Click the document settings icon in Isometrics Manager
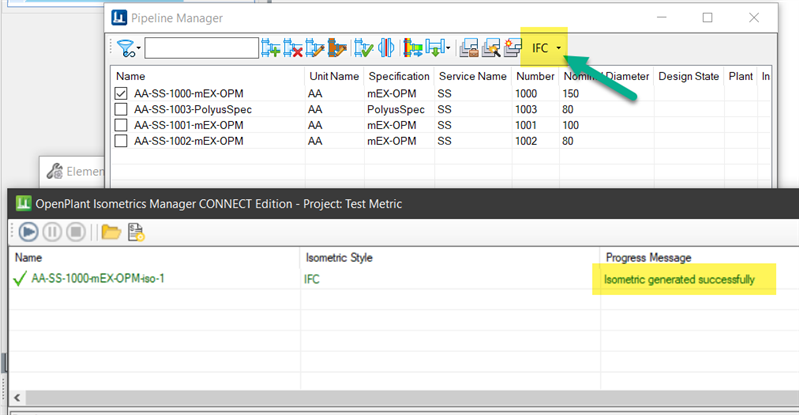Image resolution: width=799 pixels, height=415 pixels. coord(136,232)
